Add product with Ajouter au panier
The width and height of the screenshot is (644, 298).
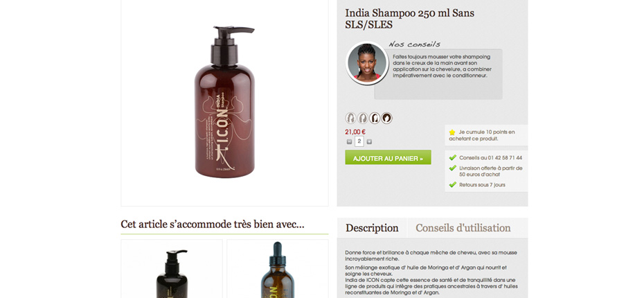click(388, 157)
